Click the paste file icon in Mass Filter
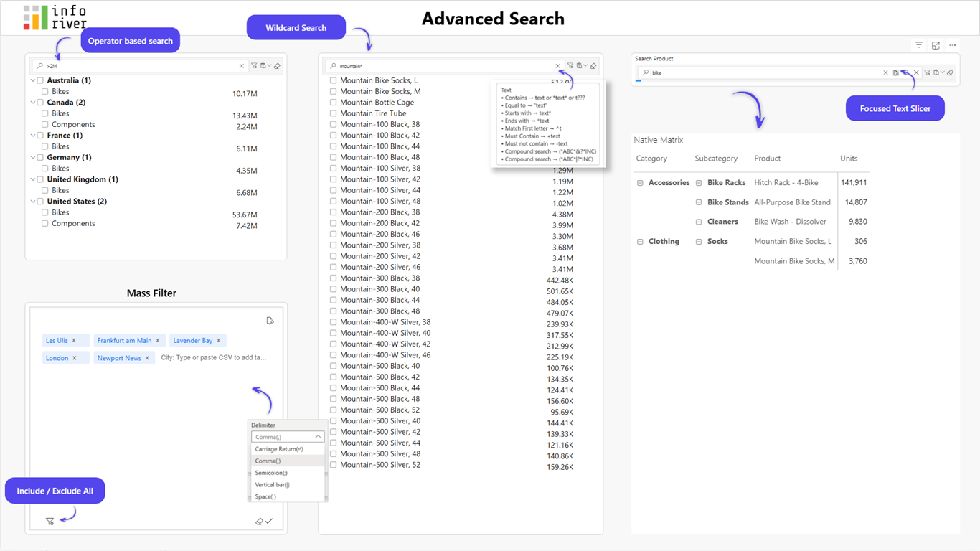This screenshot has width=980, height=551. 270,321
